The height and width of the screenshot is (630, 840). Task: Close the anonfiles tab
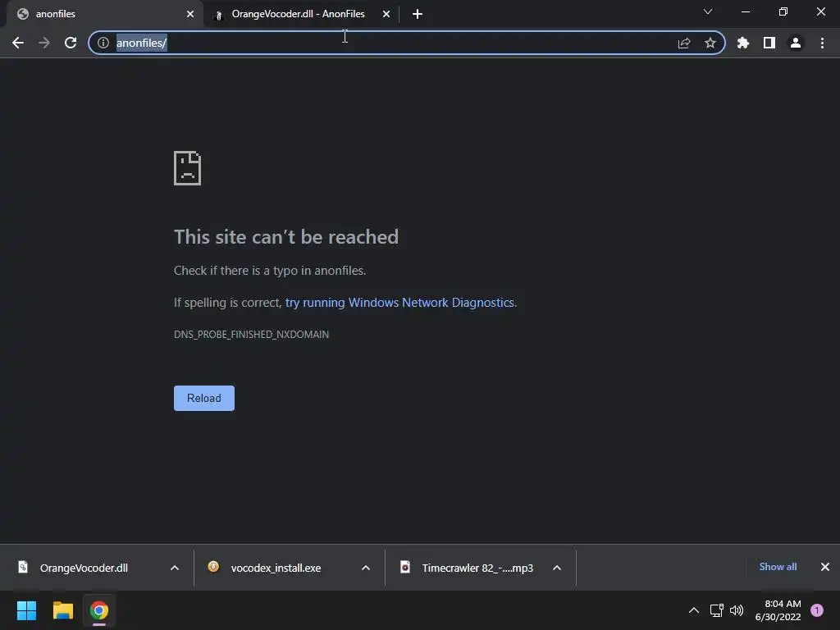tap(190, 14)
